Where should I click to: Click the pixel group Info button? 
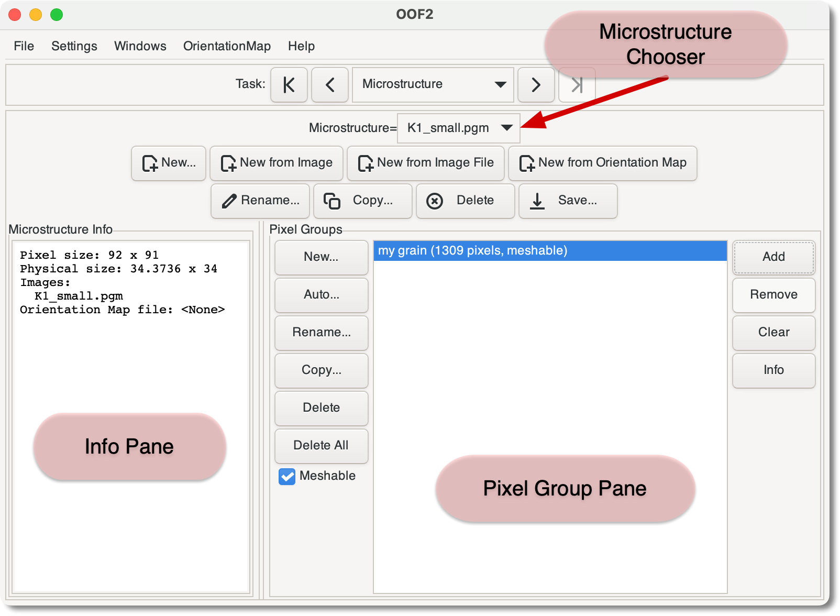773,370
